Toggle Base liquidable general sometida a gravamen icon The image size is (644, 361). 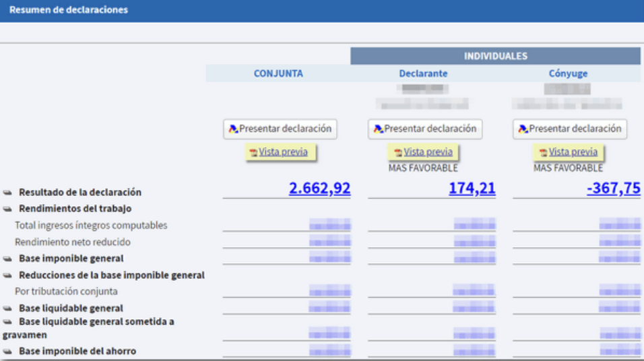(7, 322)
